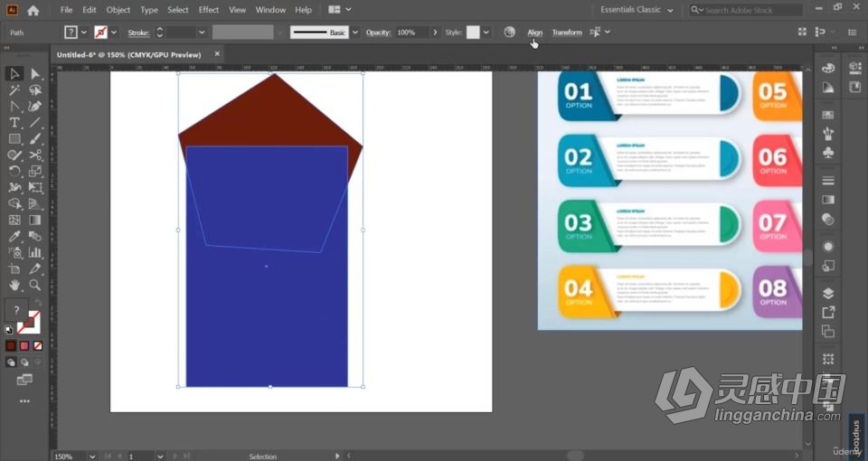Open the Swatches panel icon
The height and width of the screenshot is (461, 868).
828,115
